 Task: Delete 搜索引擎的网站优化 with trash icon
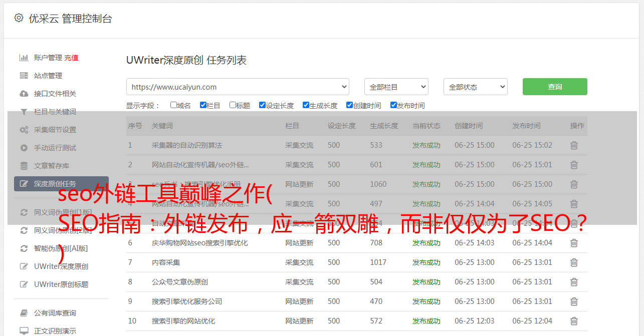(574, 321)
